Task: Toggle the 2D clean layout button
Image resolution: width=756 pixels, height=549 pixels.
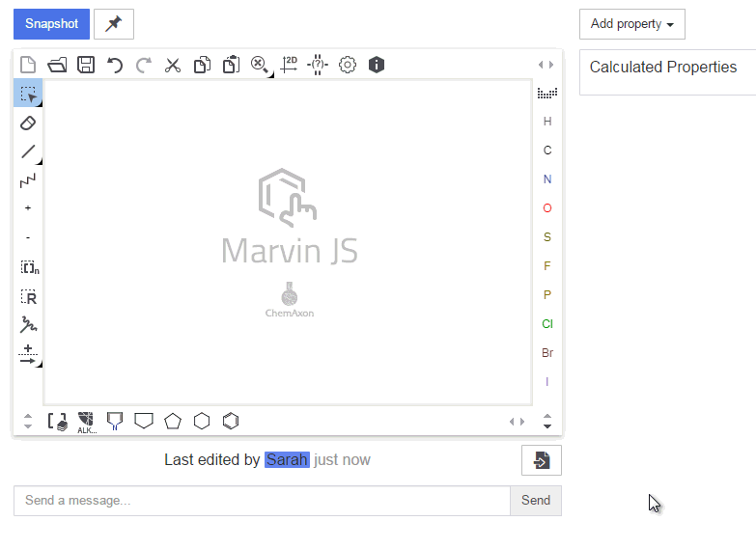Action: coord(289,65)
